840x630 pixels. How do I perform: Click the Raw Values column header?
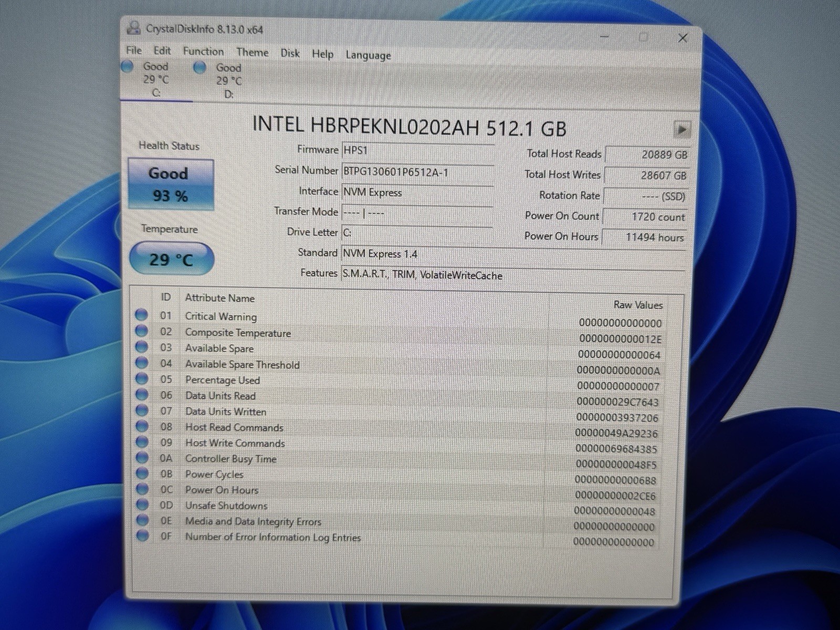(638, 305)
